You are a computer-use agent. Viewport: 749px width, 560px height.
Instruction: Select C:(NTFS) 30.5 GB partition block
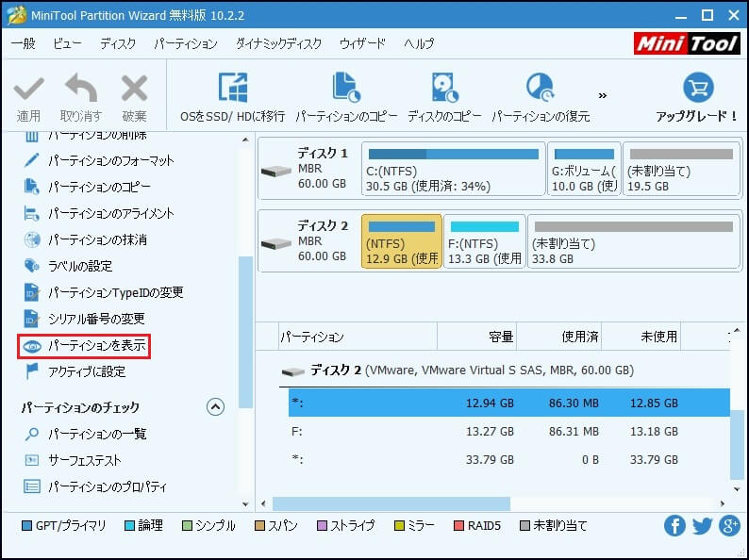point(454,169)
